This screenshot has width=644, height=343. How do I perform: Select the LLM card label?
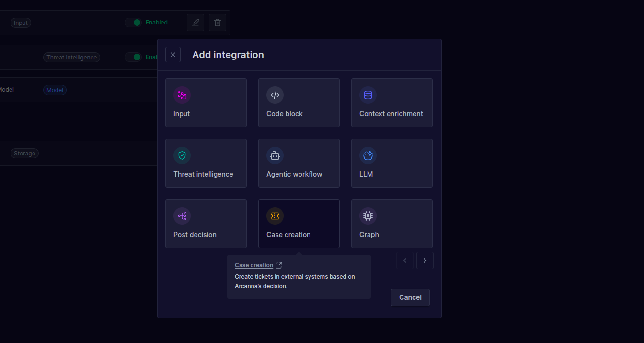tap(366, 174)
